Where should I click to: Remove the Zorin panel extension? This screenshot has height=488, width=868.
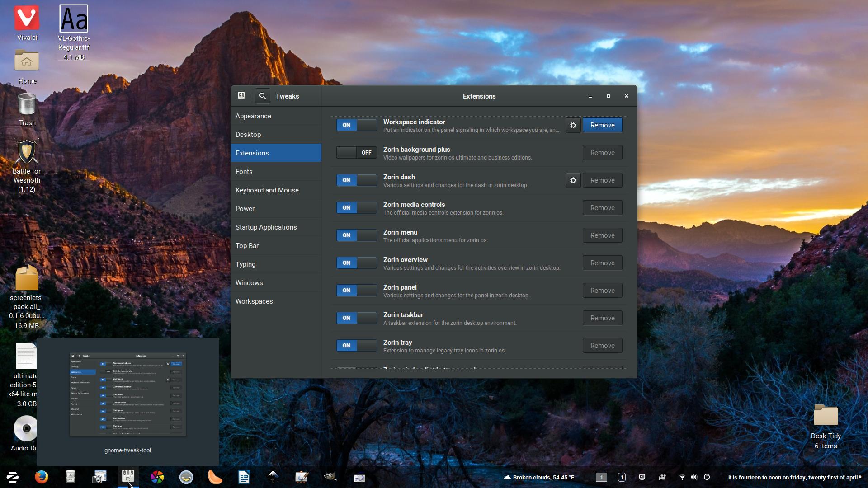pyautogui.click(x=602, y=290)
